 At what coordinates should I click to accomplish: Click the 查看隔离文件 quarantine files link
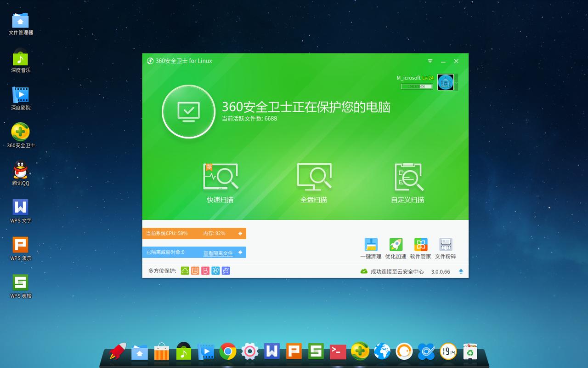tap(218, 253)
